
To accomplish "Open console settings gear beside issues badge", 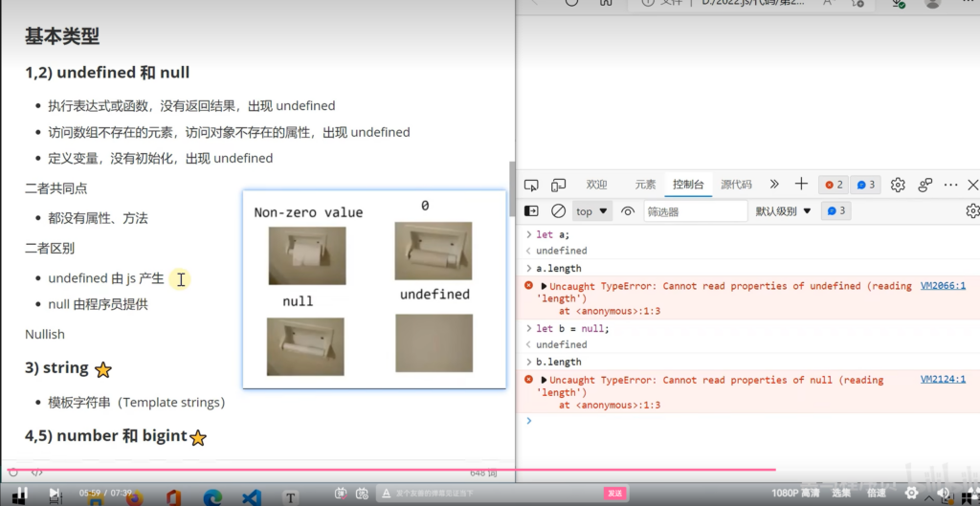I will click(x=972, y=211).
